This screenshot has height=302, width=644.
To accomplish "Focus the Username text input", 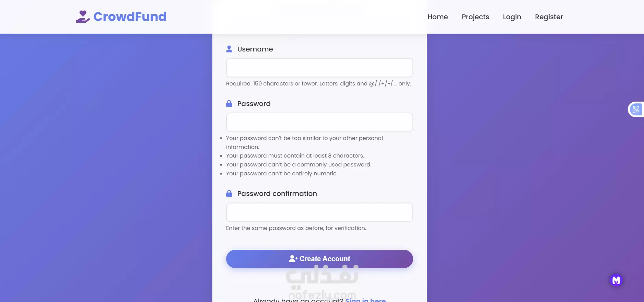I will 319,68.
